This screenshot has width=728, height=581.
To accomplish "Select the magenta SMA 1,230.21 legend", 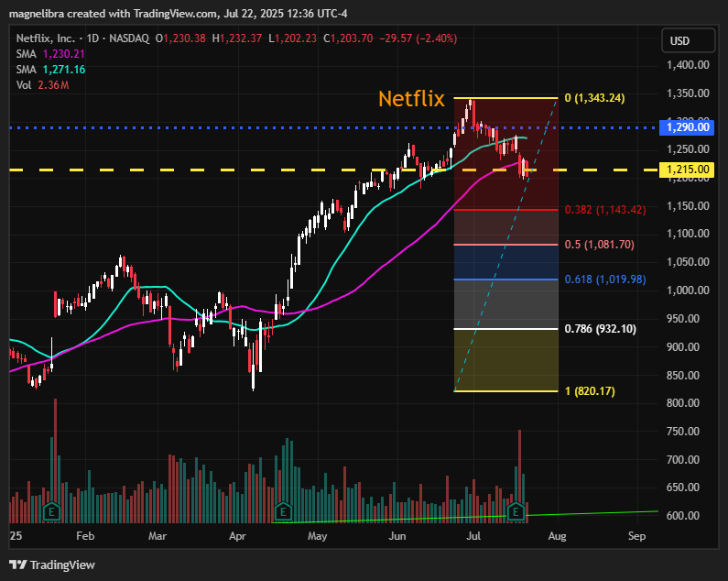I will (50, 54).
